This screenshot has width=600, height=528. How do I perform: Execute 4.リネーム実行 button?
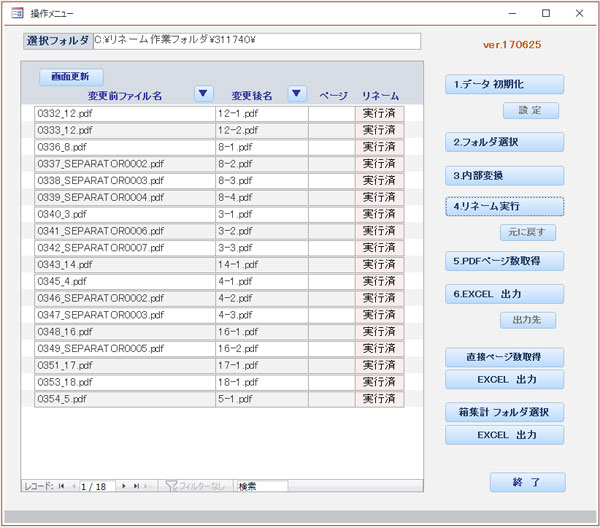[x=504, y=207]
